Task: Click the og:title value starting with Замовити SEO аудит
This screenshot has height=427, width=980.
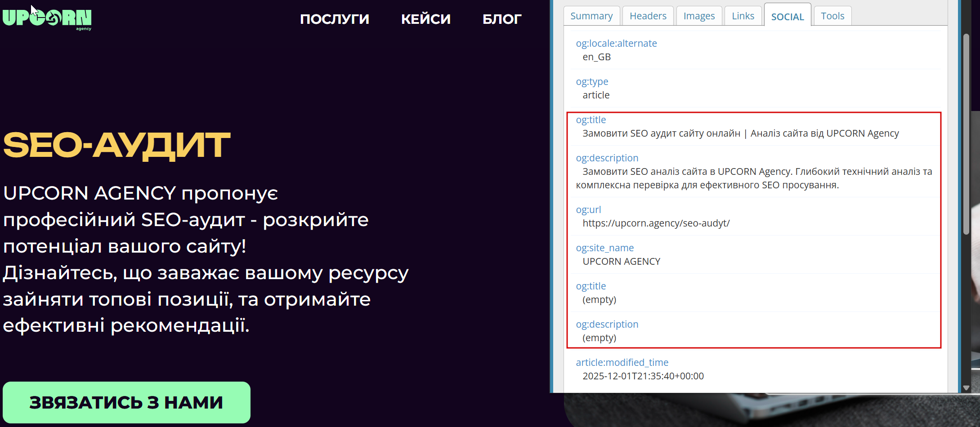Action: (x=740, y=133)
